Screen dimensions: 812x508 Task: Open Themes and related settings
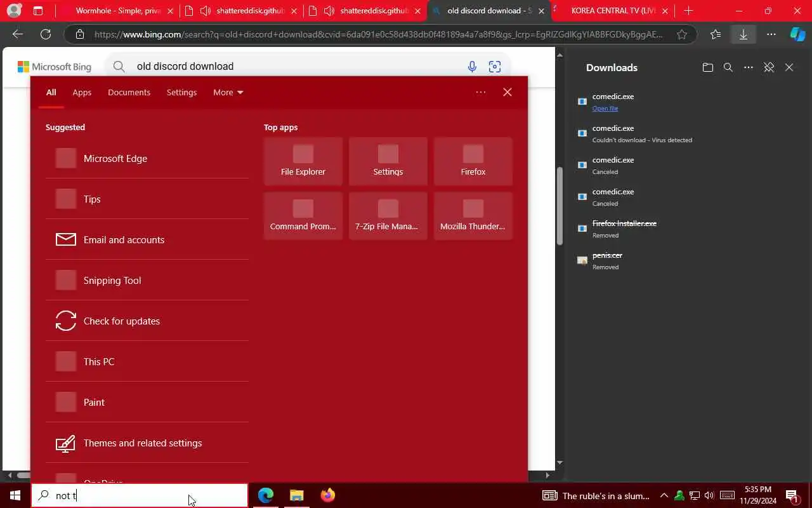pos(147,443)
